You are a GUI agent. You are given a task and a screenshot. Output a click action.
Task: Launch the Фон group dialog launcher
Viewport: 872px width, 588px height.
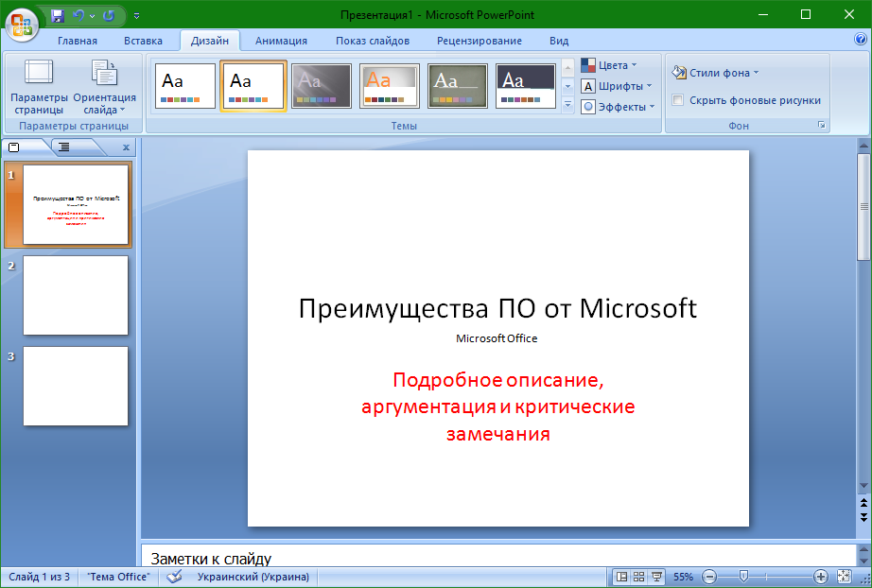821,125
